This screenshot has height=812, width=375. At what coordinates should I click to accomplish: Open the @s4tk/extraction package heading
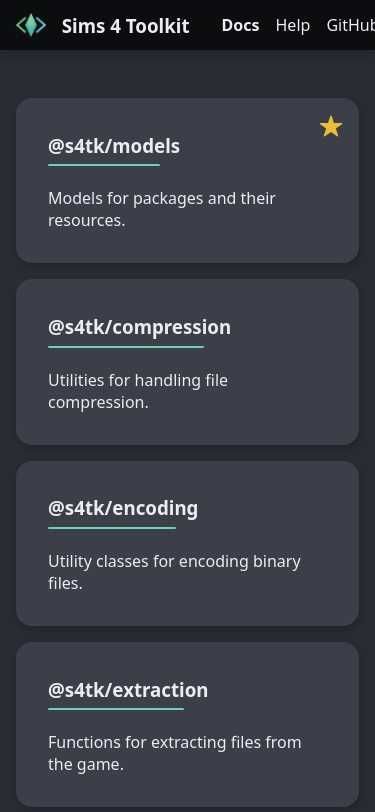click(128, 690)
